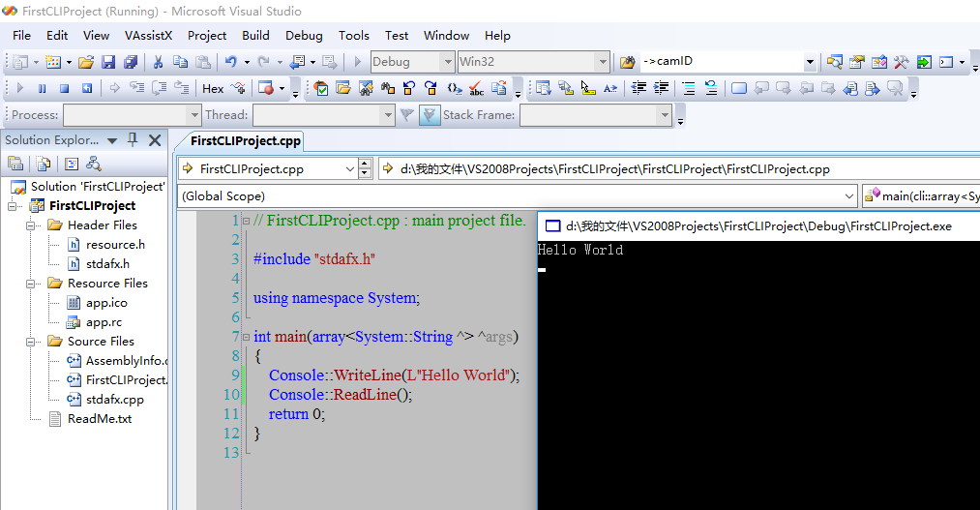Pause execution with the Break All icon
The image size is (980, 510).
[x=42, y=89]
